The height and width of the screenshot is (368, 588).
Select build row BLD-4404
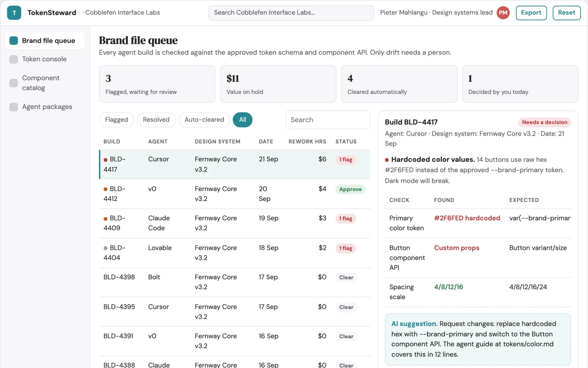[235, 253]
